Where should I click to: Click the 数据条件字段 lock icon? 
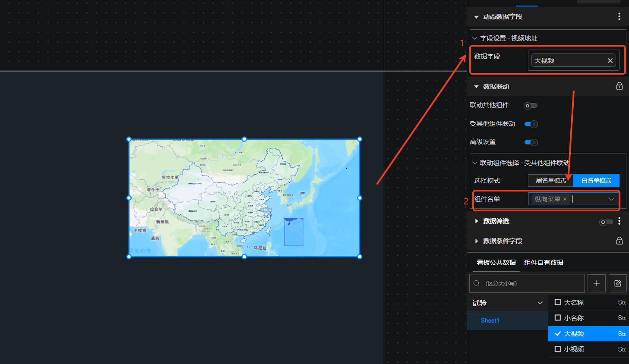pos(619,241)
